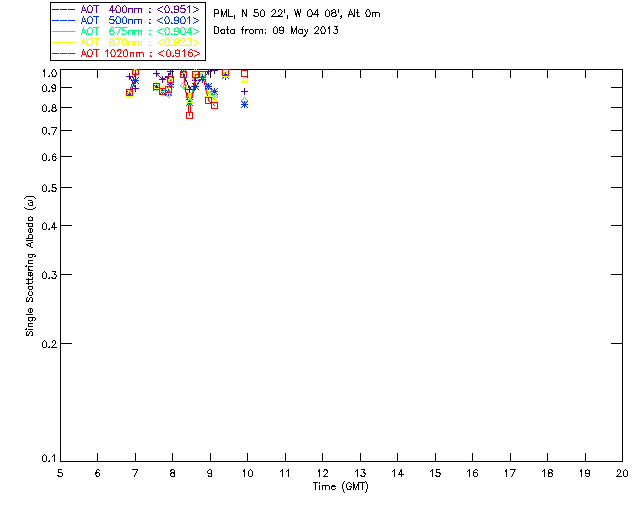Click the y-axis tick label 0.2

[x=49, y=344]
